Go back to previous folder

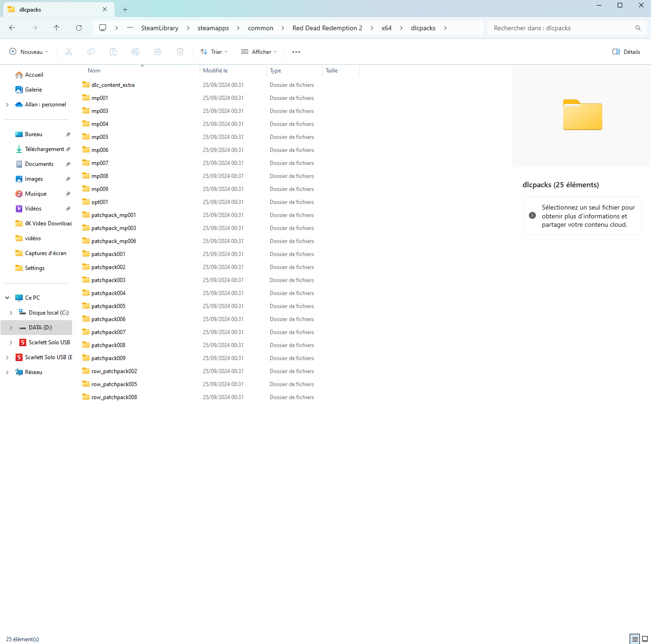coord(12,28)
